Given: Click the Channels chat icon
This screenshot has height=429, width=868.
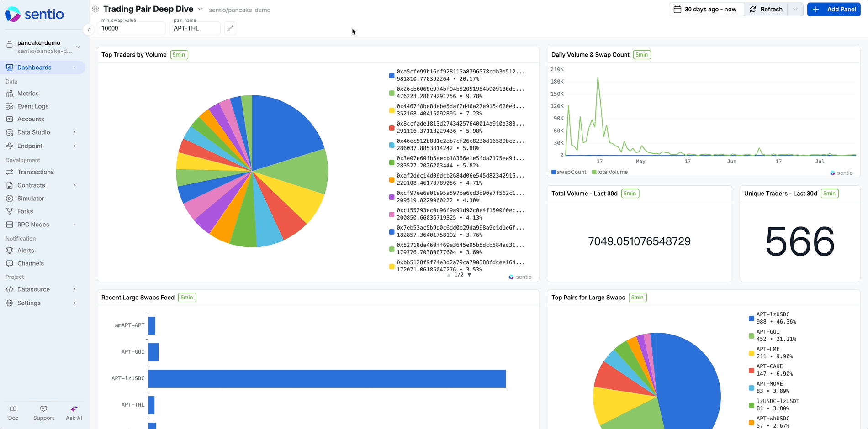Looking at the screenshot, I should 9,263.
